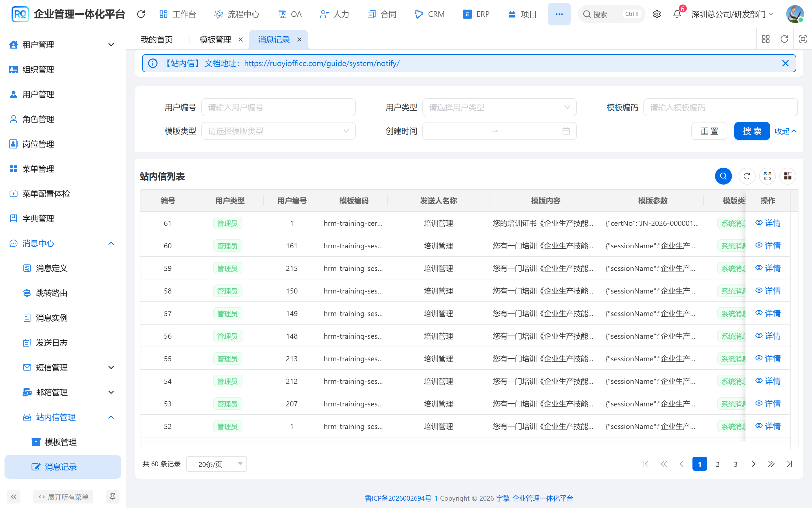Viewport: 812px width, 508px height.
Task: Close the 站内信 documentation alert banner
Action: coord(785,63)
